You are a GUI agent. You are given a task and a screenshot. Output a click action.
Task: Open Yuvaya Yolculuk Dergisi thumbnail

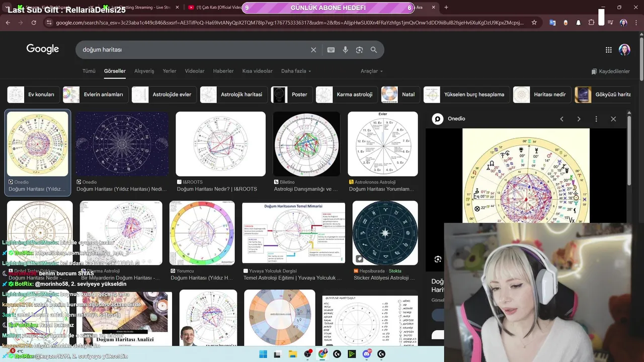(293, 233)
